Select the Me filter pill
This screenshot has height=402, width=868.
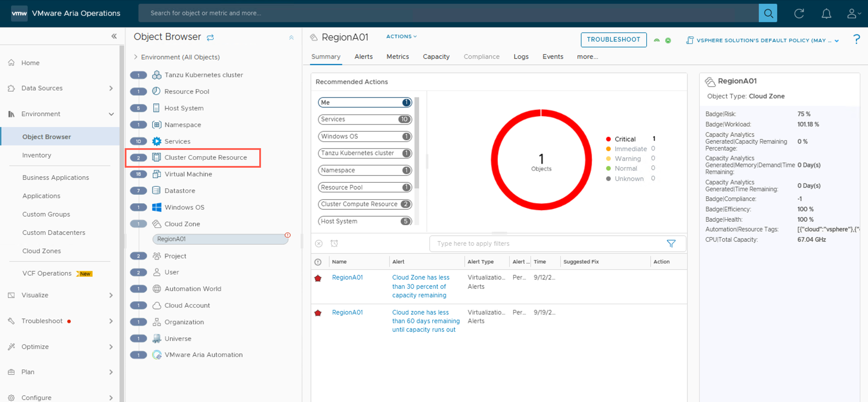(x=364, y=102)
